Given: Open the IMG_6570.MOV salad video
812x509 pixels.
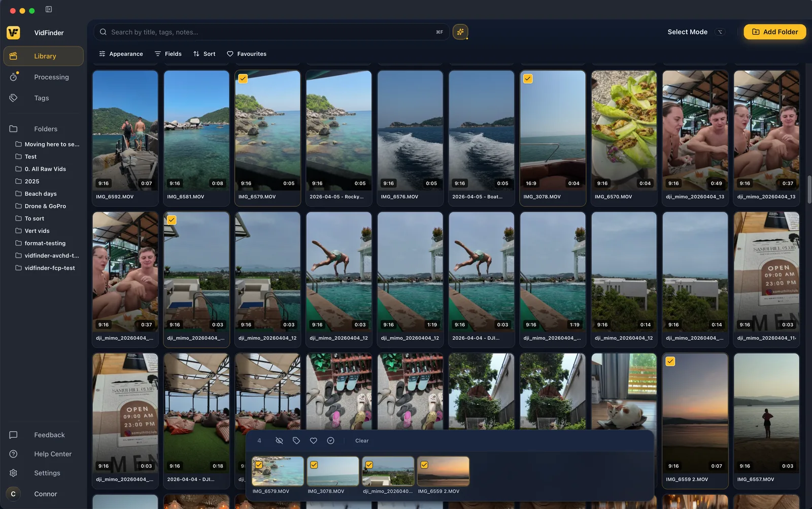Looking at the screenshot, I should [x=624, y=131].
